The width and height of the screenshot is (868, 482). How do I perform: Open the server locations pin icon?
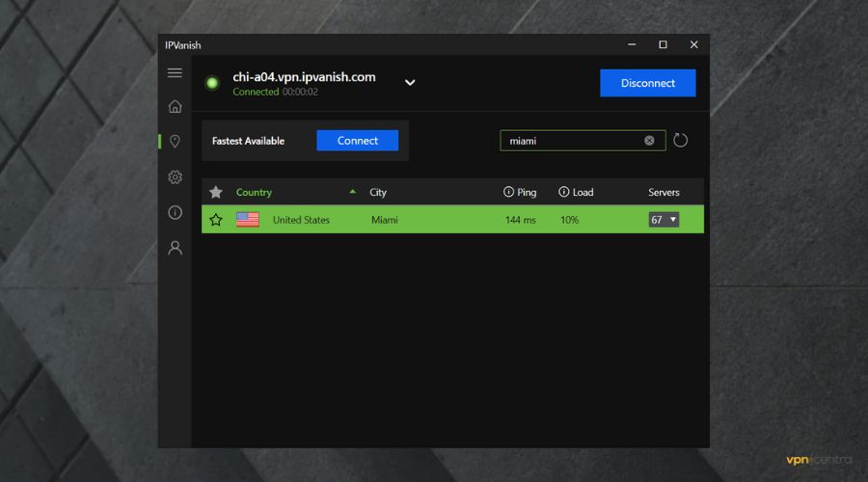coord(175,142)
